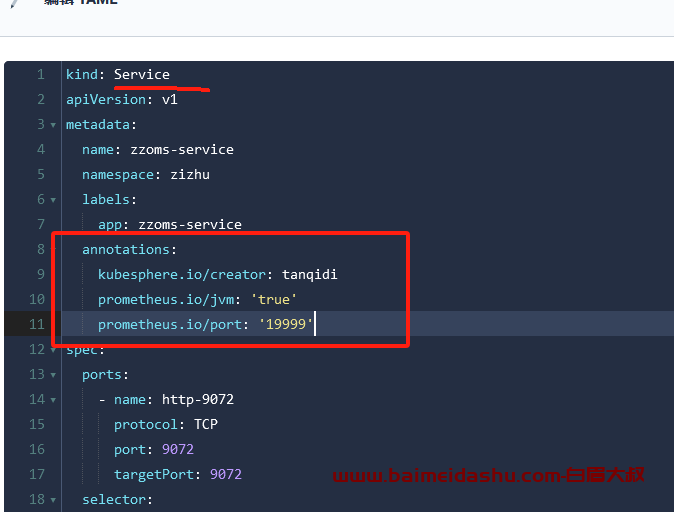
Task: Collapse the ports block fold arrow
Action: 53,375
